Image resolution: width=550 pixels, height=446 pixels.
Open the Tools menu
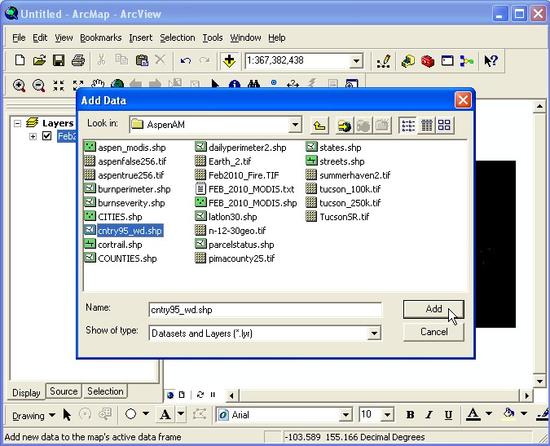[x=213, y=38]
